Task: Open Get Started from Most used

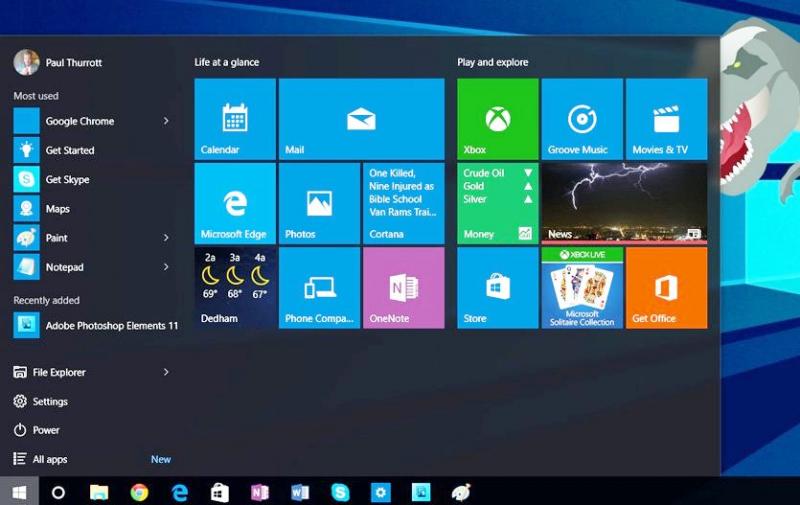Action: 92,150
